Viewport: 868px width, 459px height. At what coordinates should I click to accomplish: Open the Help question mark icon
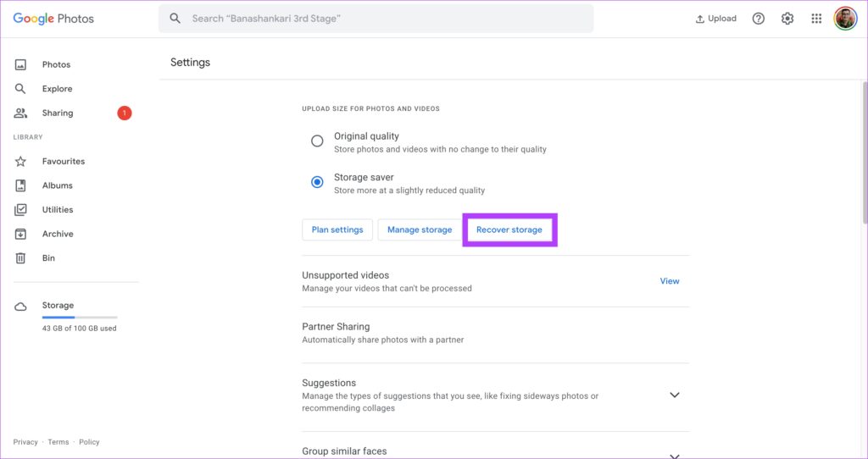click(x=759, y=19)
